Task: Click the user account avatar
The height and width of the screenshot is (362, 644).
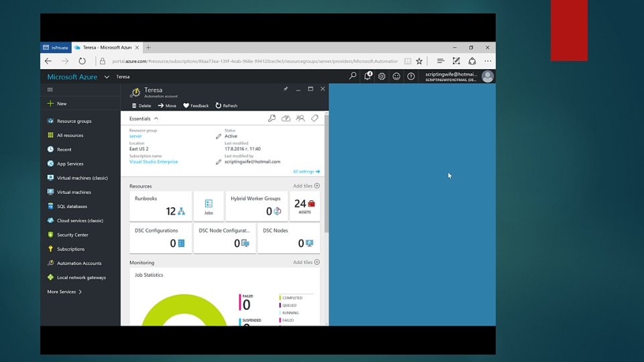Action: click(x=488, y=76)
